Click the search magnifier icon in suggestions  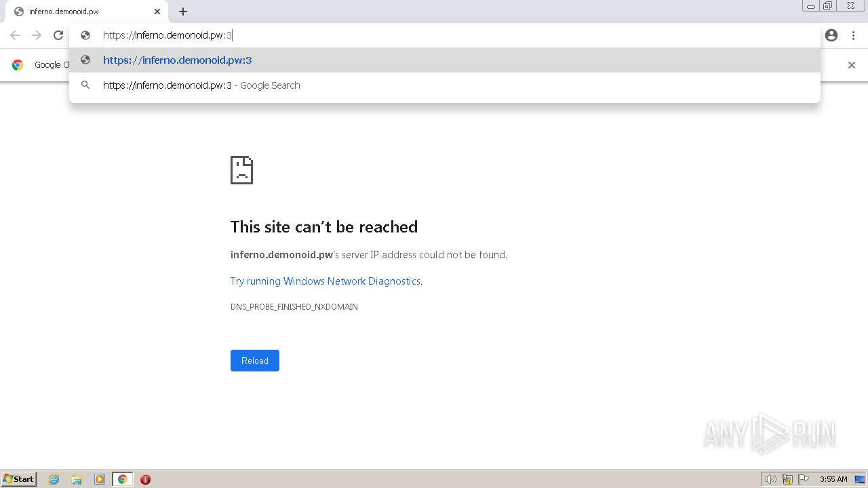[85, 85]
